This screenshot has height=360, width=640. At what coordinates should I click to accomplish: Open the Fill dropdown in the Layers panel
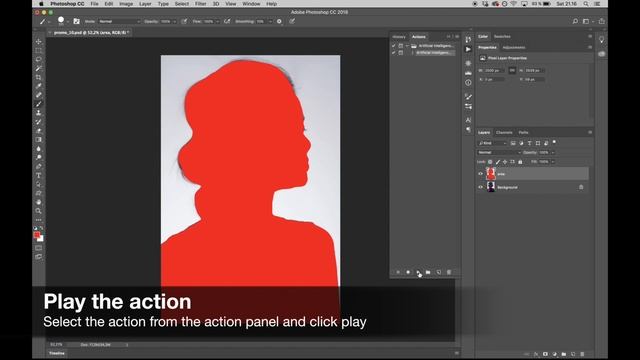(x=553, y=162)
